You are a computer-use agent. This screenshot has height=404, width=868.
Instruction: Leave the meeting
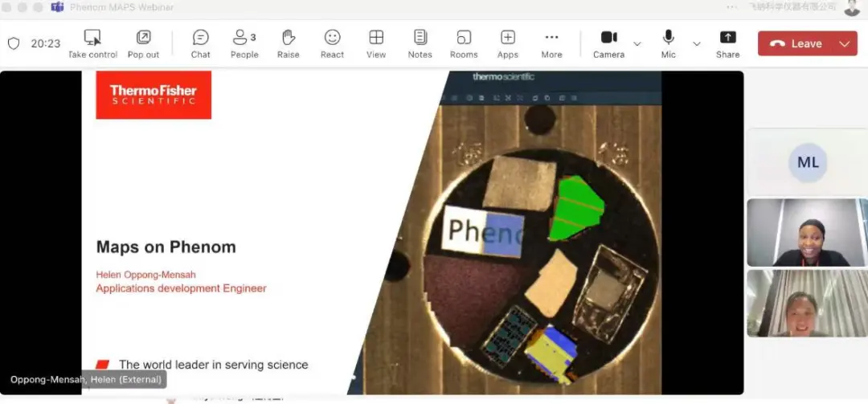point(796,43)
